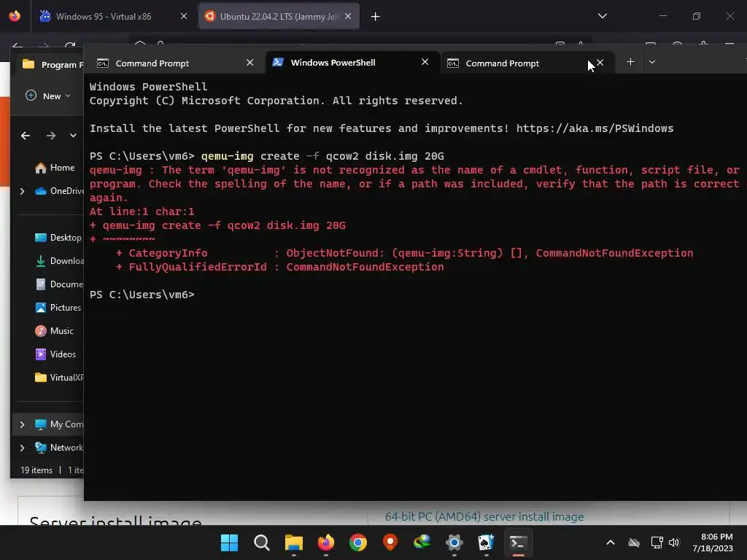Image resolution: width=747 pixels, height=560 pixels.
Task: Open the Windows 95 - Virtual x86 browser tab
Action: pos(113,16)
